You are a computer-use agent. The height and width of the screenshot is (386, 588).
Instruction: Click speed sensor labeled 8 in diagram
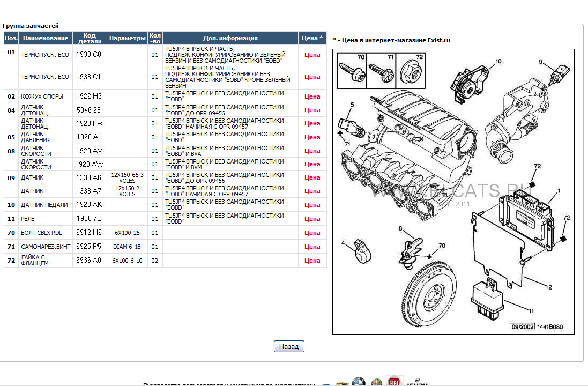click(x=411, y=253)
